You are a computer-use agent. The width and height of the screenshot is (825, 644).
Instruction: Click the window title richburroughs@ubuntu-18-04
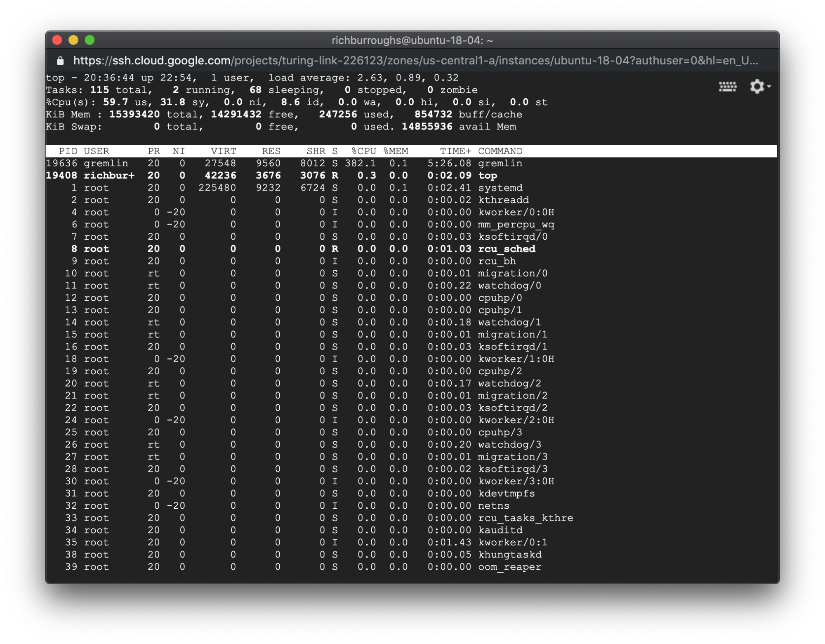(412, 40)
